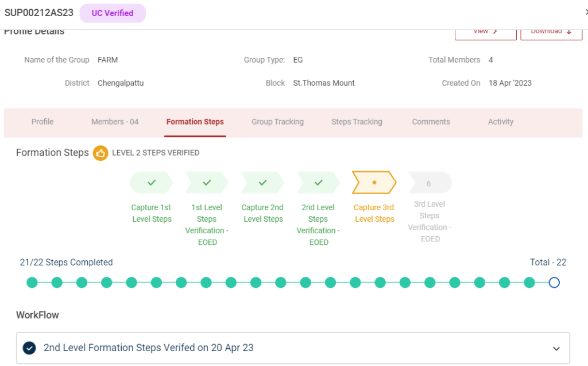The height and width of the screenshot is (366, 588).
Task: Click the greyed step 6 chevron
Action: 429,183
